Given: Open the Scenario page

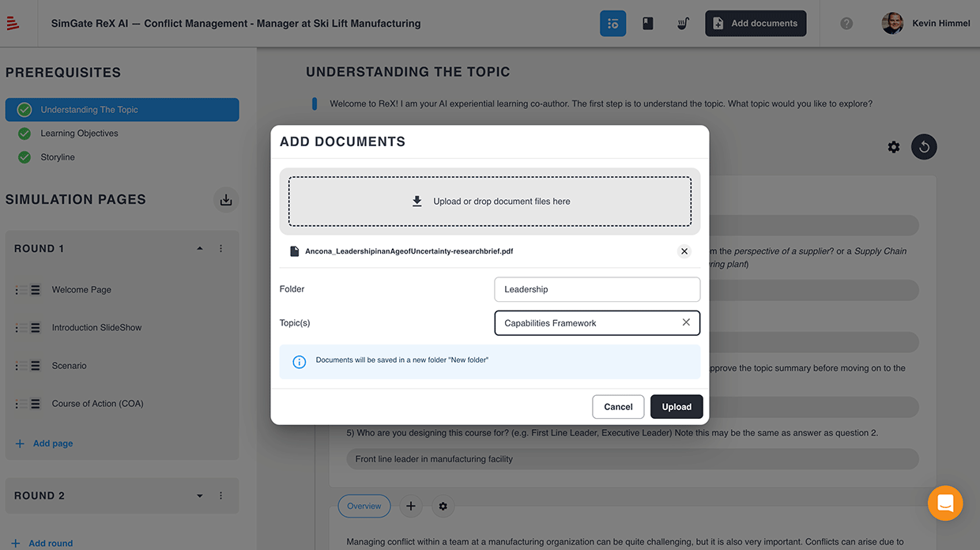Looking at the screenshot, I should [x=69, y=366].
